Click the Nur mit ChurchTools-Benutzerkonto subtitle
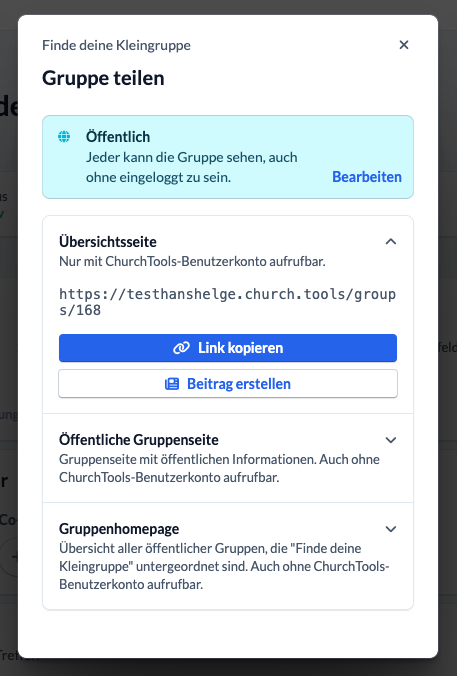Screen dimensions: 457x676 tap(192, 261)
